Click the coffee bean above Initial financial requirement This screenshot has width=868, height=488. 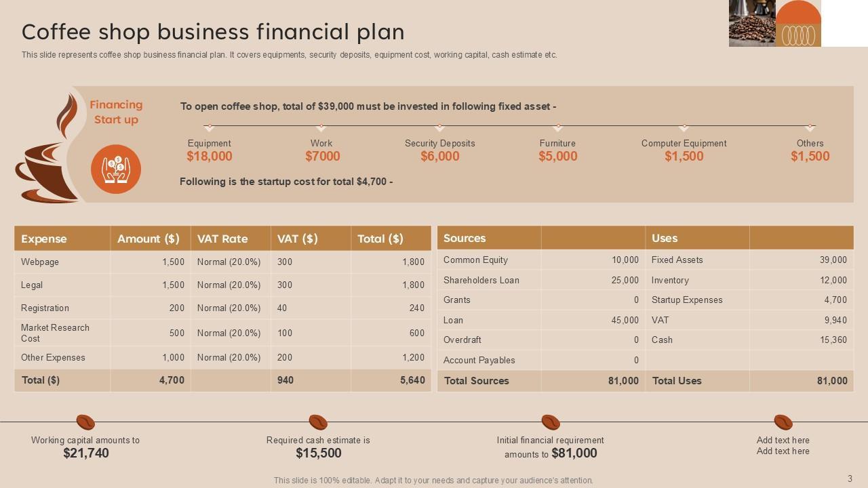pos(551,422)
